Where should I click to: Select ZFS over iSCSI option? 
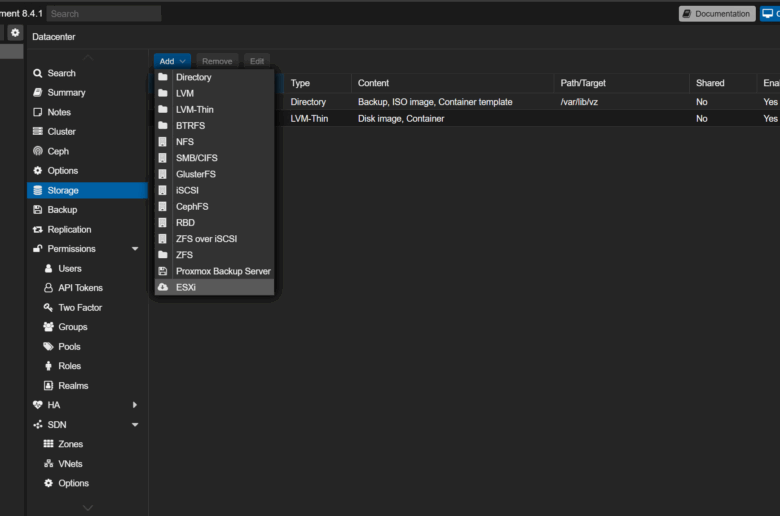tap(214, 239)
